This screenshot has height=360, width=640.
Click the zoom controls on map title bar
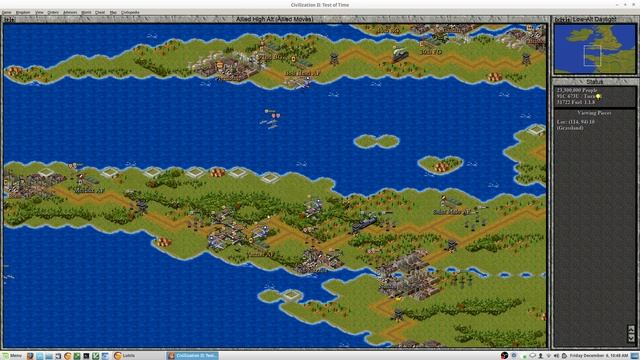[9, 19]
